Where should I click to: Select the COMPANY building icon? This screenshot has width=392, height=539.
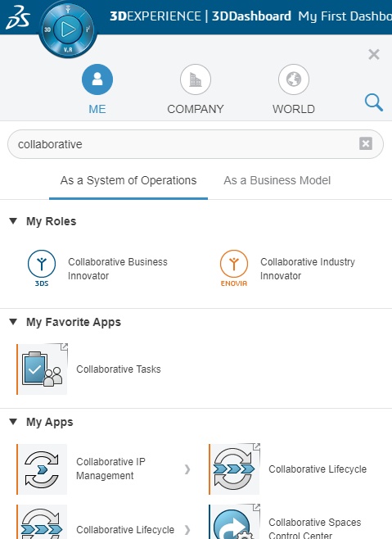coord(196,79)
